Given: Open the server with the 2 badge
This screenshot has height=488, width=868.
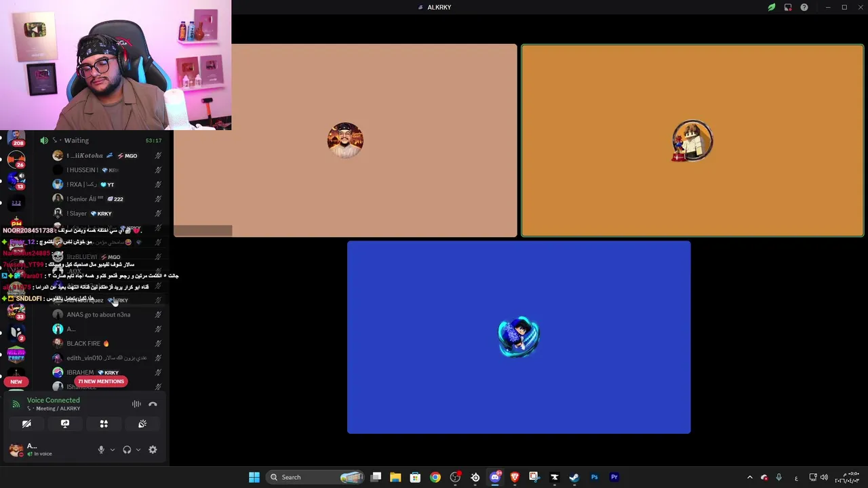Looking at the screenshot, I should (x=16, y=333).
